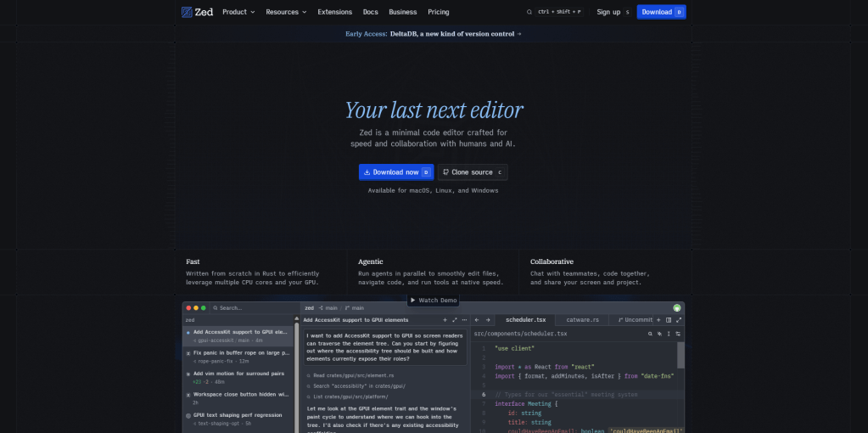Click the forward arrow in the editor tab bar
868x433 pixels.
(488, 320)
